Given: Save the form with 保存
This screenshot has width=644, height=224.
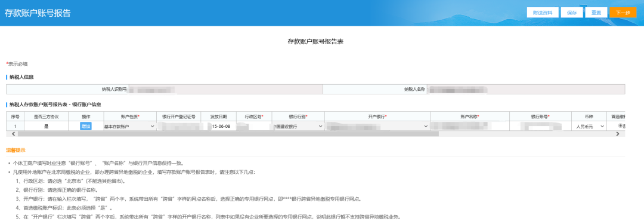Looking at the screenshot, I should point(572,13).
